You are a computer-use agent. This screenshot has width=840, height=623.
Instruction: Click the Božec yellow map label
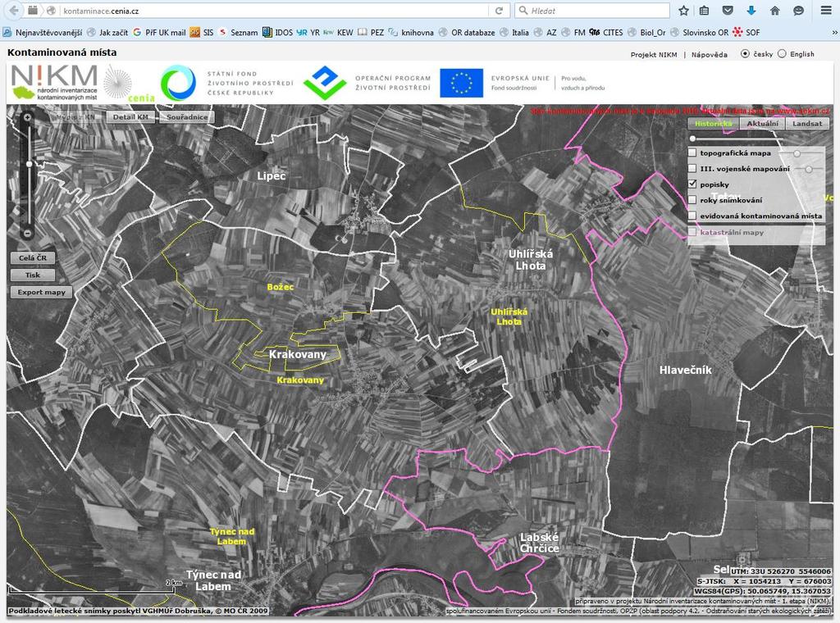coord(281,287)
